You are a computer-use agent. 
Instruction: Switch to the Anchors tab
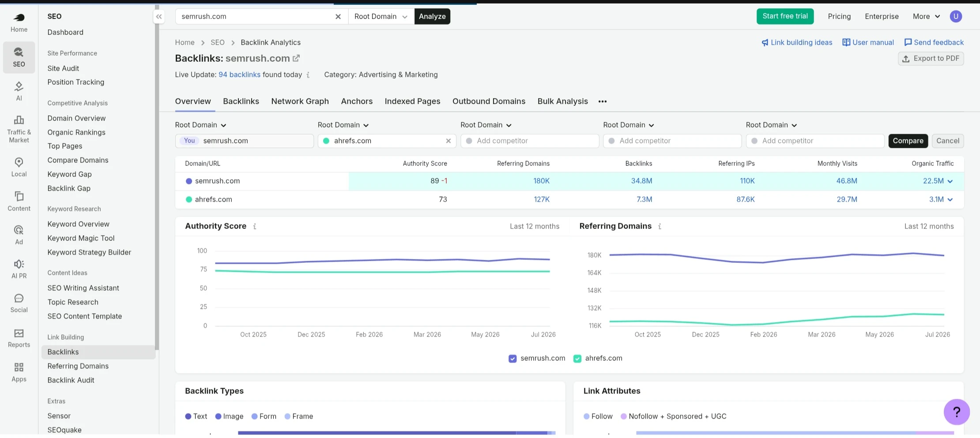click(x=357, y=101)
